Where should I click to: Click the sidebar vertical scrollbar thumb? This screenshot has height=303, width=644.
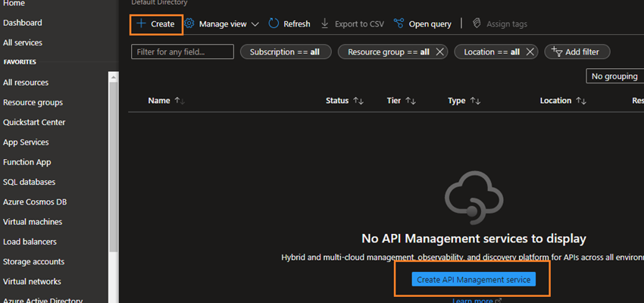click(x=114, y=167)
